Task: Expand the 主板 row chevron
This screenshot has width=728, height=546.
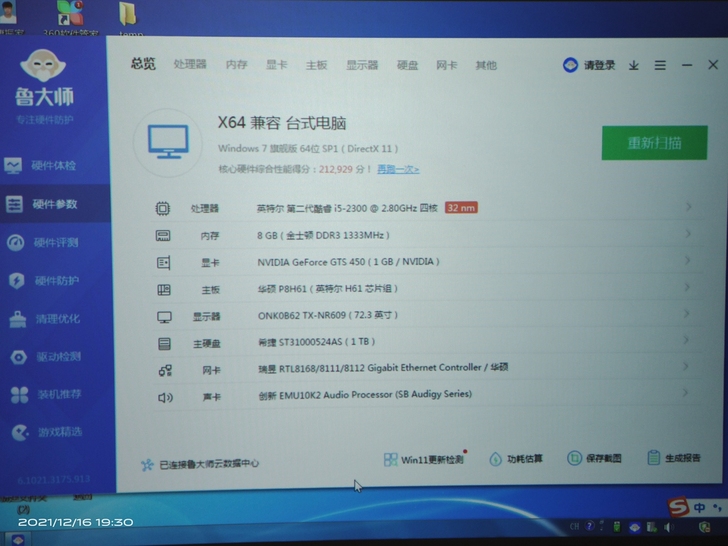Action: (x=687, y=287)
